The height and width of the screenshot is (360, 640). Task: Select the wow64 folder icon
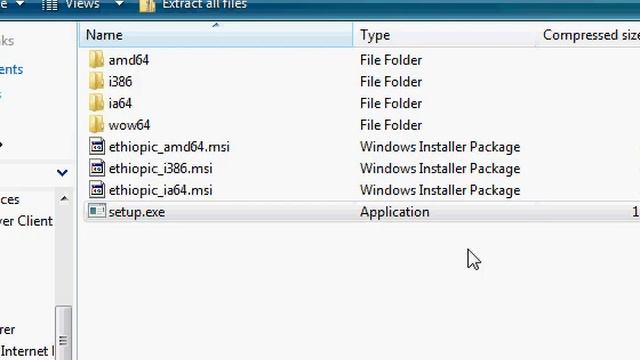tap(96, 124)
